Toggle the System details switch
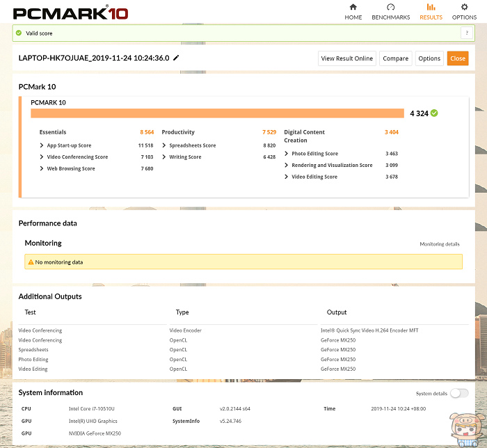Viewport: 487px width, 448px height. click(459, 393)
